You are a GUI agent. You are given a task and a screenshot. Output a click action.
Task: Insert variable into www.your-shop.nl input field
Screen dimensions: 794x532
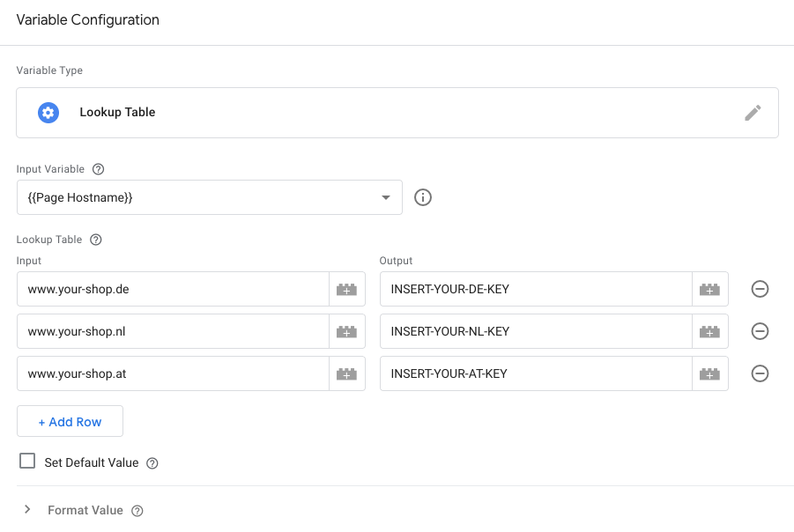[347, 331]
